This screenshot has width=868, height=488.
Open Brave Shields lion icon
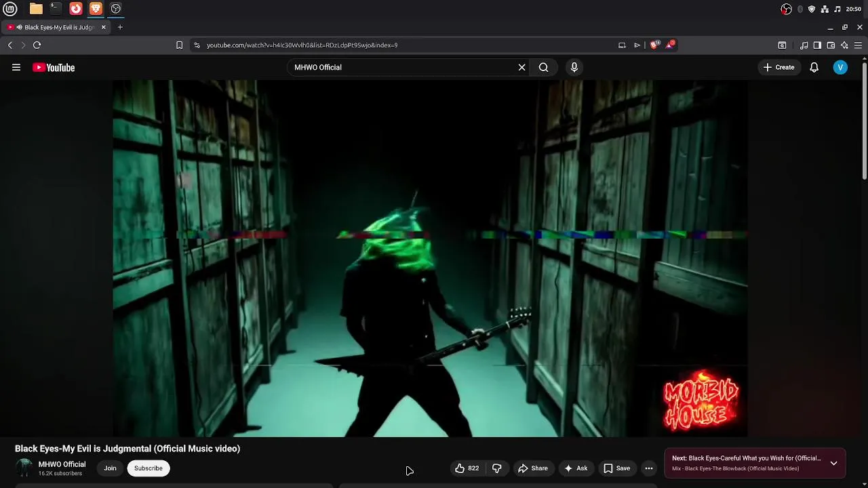pyautogui.click(x=654, y=45)
